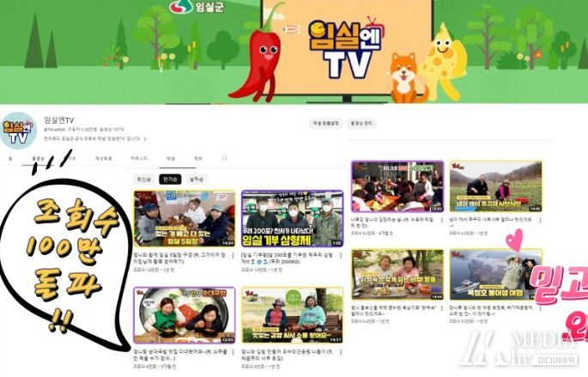Open the channel search magnifier icon
The width and height of the screenshot is (588, 377).
(x=225, y=158)
